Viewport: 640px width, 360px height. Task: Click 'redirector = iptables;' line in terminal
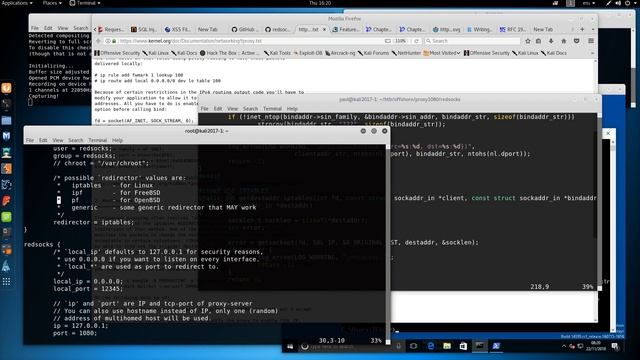(x=93, y=222)
